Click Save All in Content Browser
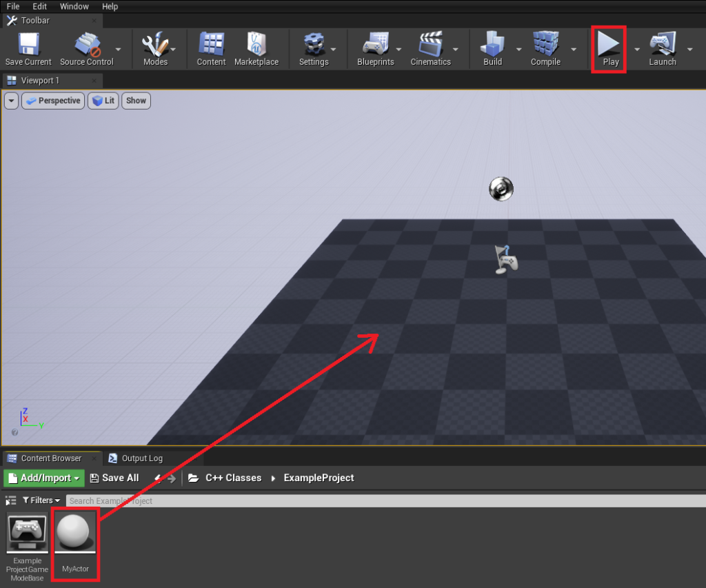Screen dimensions: 706x588 coord(114,478)
